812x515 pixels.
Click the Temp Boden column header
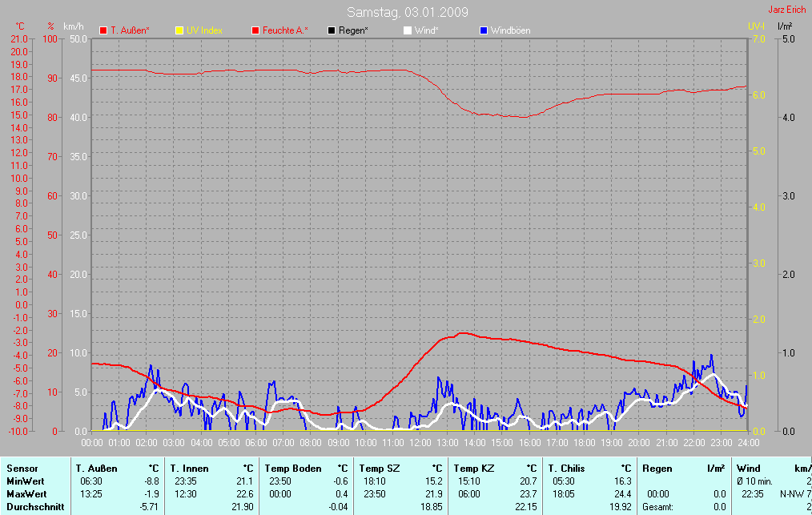click(x=292, y=468)
